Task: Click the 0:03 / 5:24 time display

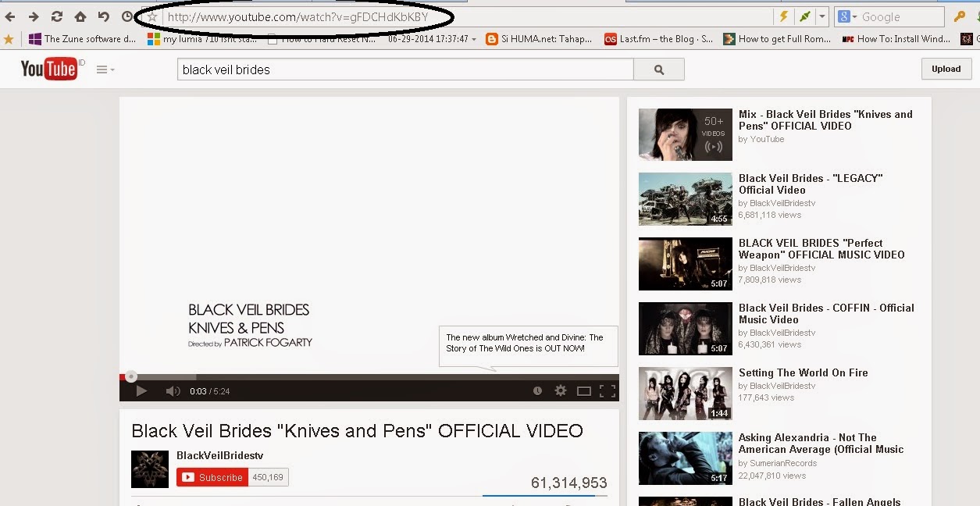Action: (210, 391)
